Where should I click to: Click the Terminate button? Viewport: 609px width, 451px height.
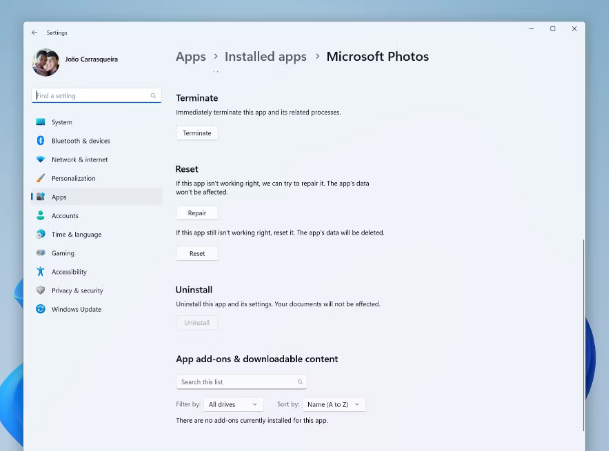pyautogui.click(x=197, y=133)
